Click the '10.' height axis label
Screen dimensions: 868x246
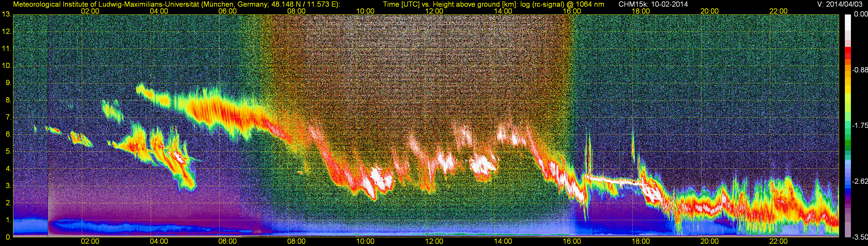tap(6, 66)
